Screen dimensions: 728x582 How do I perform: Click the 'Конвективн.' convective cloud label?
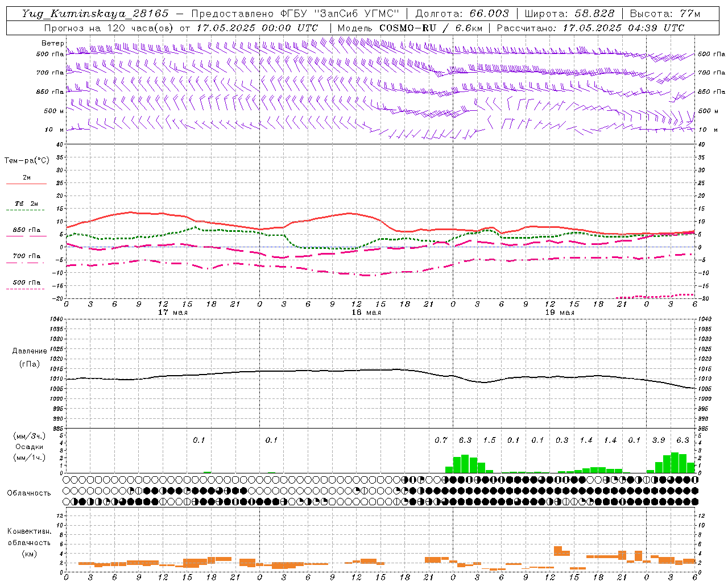29,531
